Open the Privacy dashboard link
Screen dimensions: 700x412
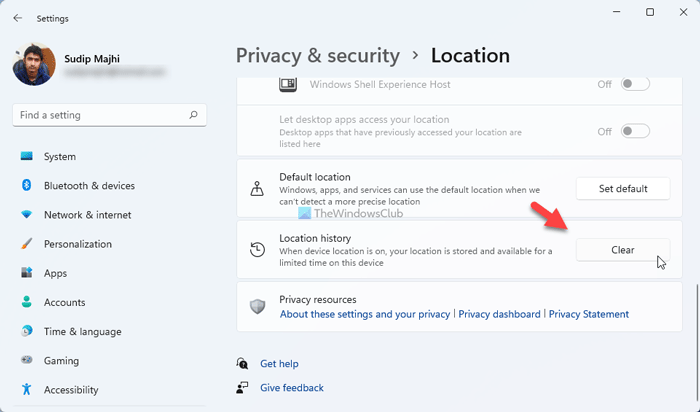click(x=499, y=314)
